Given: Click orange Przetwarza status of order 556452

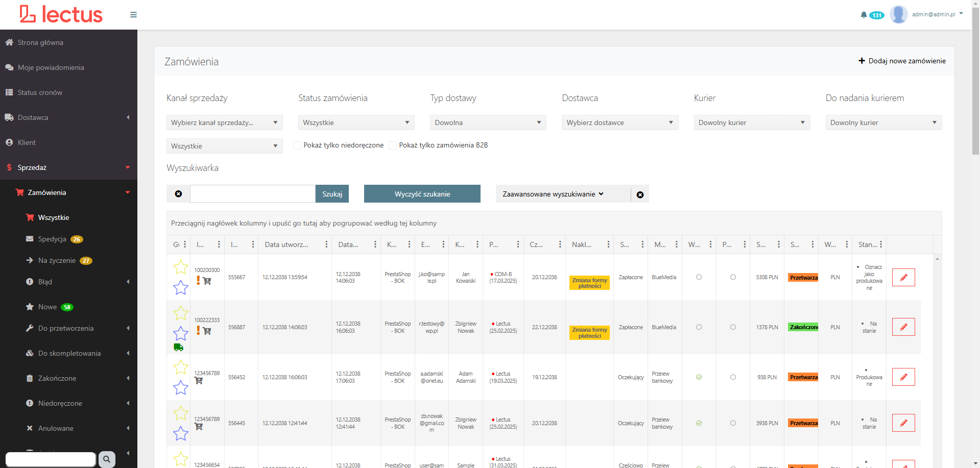Looking at the screenshot, I should (x=803, y=377).
